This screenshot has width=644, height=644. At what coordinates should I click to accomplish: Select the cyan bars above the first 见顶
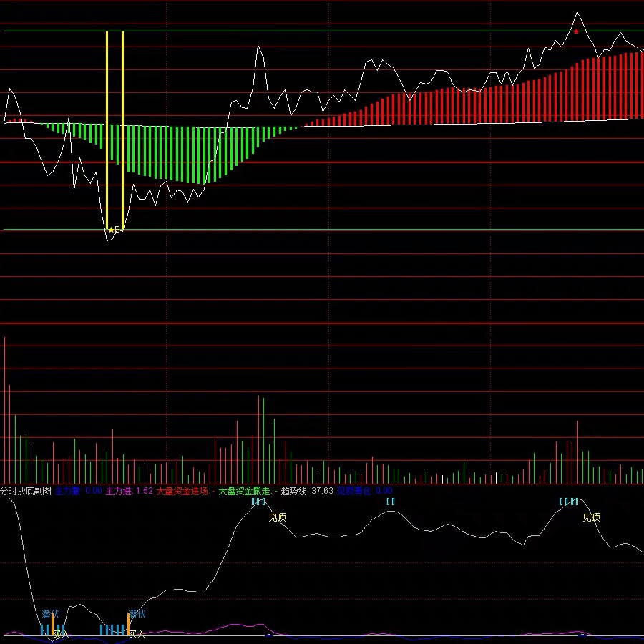[x=258, y=502]
